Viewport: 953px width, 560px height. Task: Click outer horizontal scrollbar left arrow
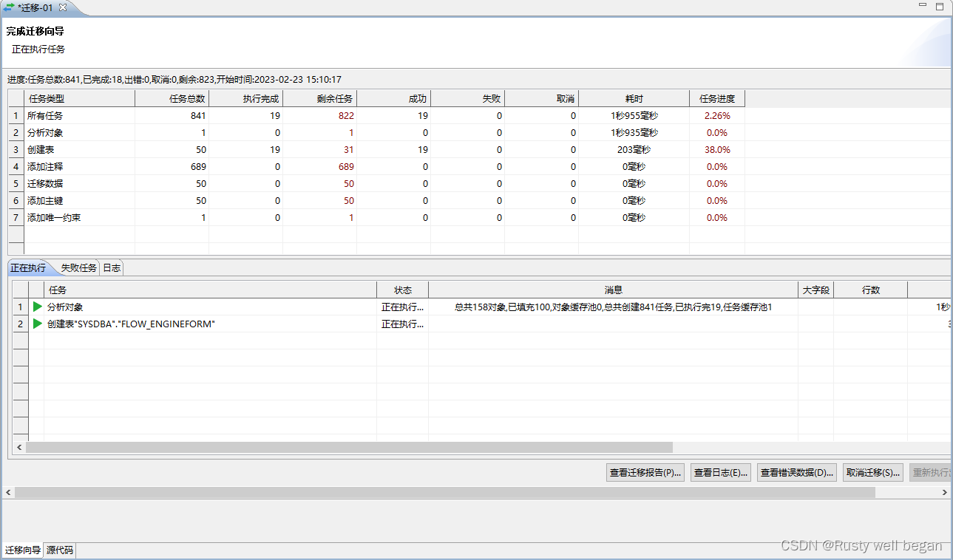tap(8, 492)
